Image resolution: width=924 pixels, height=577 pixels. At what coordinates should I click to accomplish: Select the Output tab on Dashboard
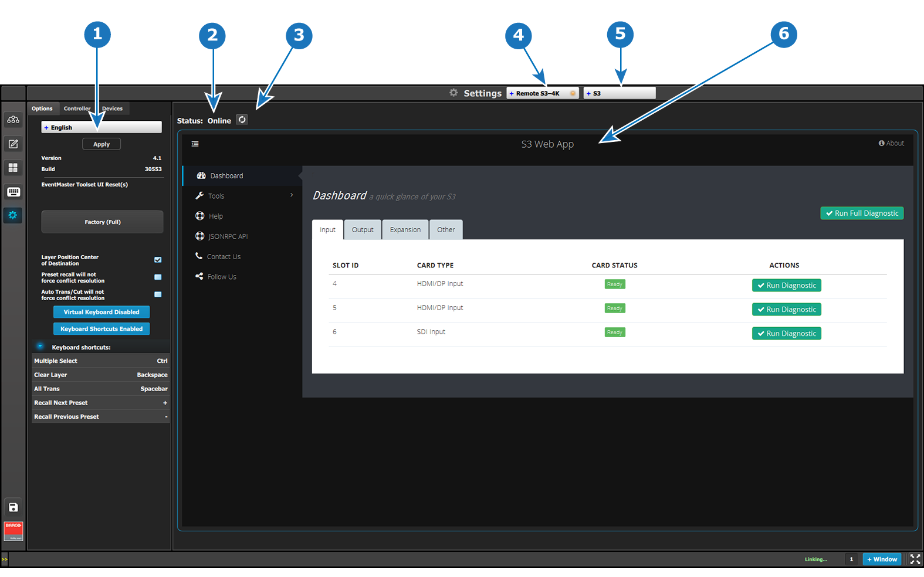(x=363, y=230)
